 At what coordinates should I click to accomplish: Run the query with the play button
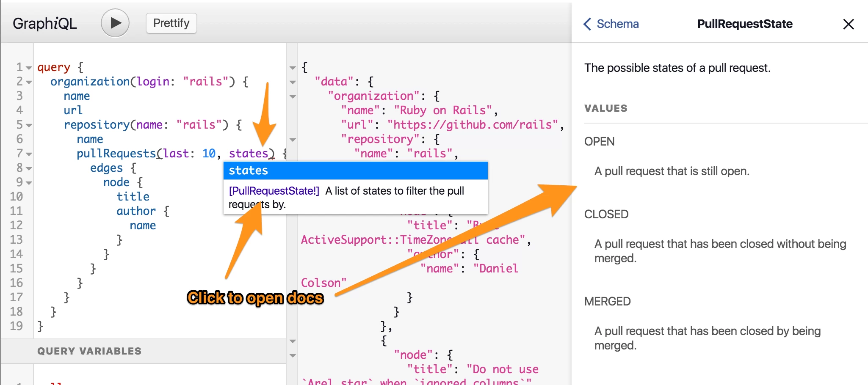pos(115,23)
